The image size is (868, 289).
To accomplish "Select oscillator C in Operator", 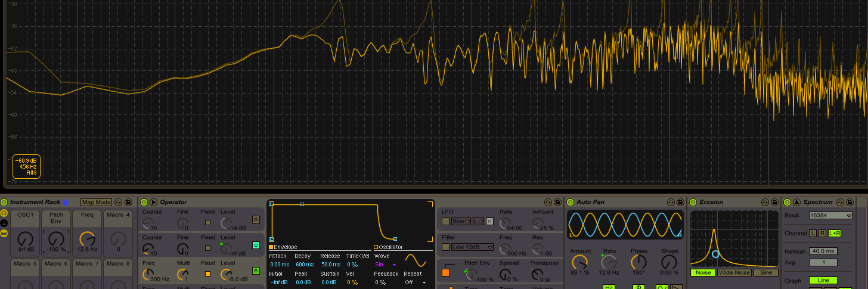I will click(x=256, y=245).
